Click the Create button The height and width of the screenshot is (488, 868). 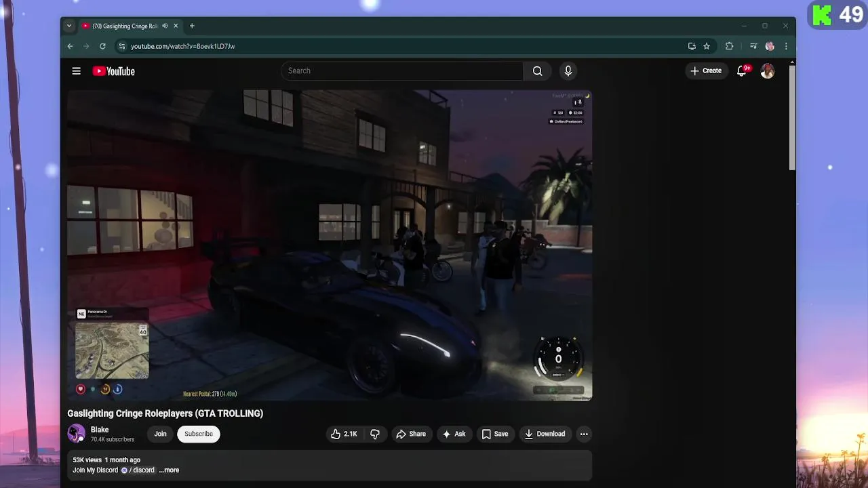coord(706,70)
